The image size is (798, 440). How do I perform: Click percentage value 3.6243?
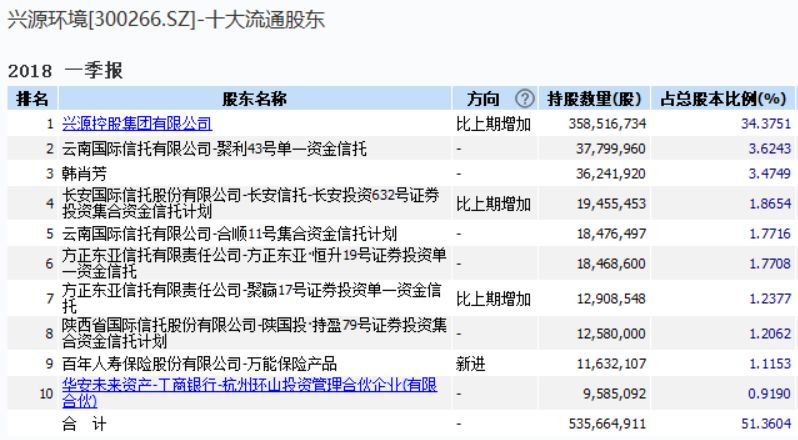(770, 149)
